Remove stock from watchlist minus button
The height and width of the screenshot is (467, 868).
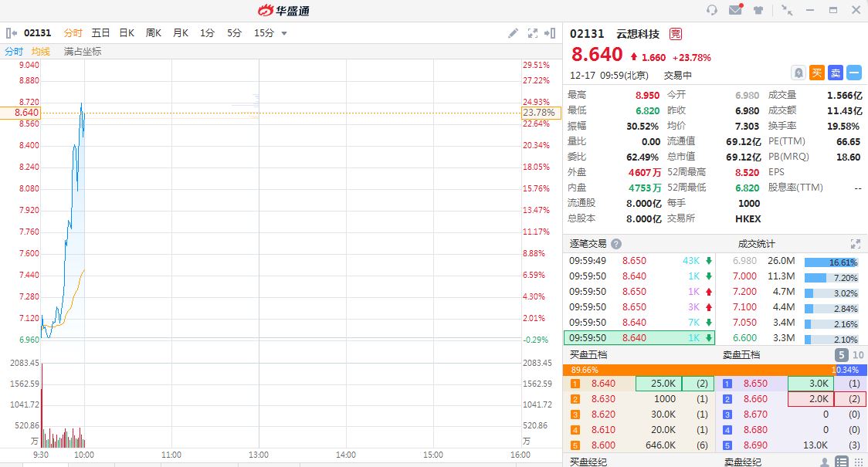tap(854, 73)
